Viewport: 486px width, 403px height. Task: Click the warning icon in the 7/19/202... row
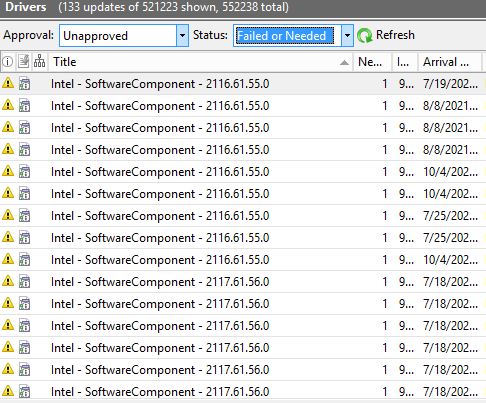click(x=8, y=83)
